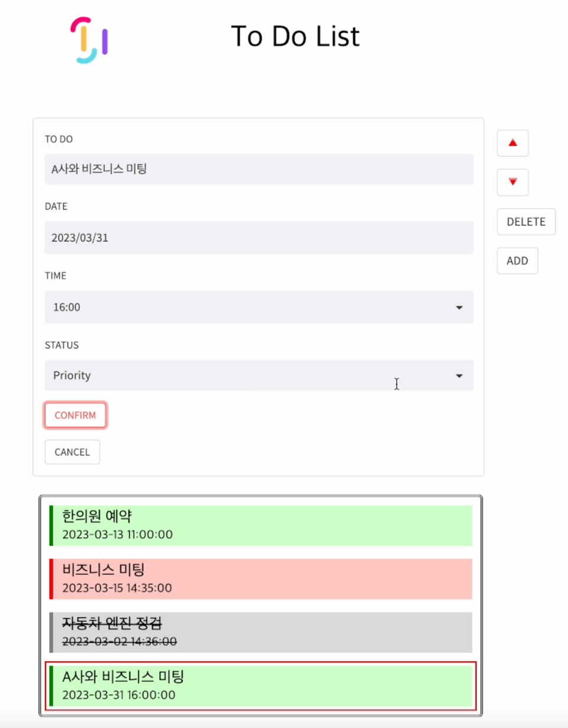Open the TIME dropdown arrow

click(459, 308)
